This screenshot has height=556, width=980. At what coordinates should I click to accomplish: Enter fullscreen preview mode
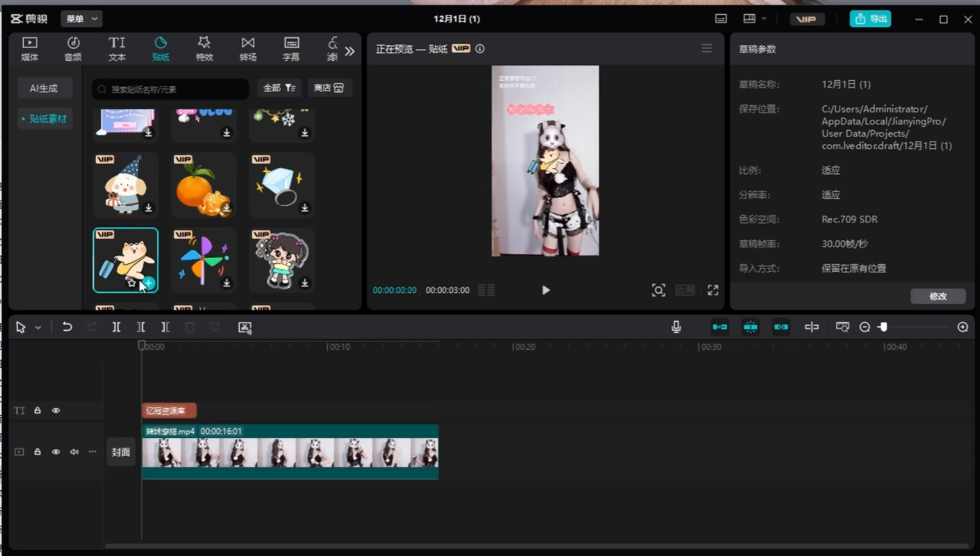click(x=713, y=290)
